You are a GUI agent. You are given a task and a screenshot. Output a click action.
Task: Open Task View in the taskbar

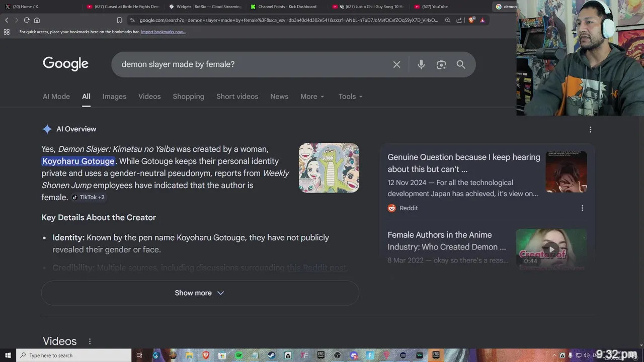(139, 355)
